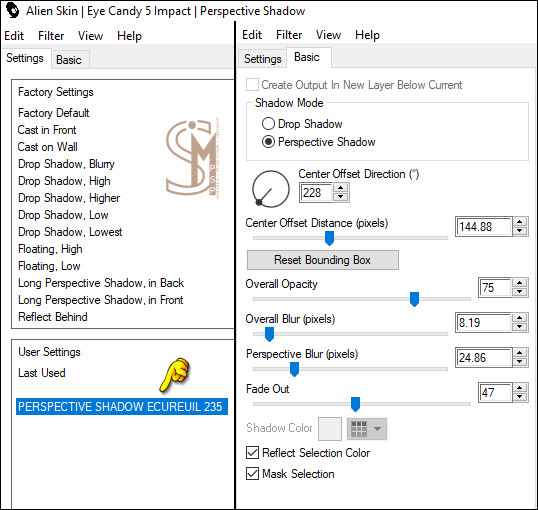The height and width of the screenshot is (510, 538).
Task: Increase Overall Opacity using up spinner
Action: (520, 283)
